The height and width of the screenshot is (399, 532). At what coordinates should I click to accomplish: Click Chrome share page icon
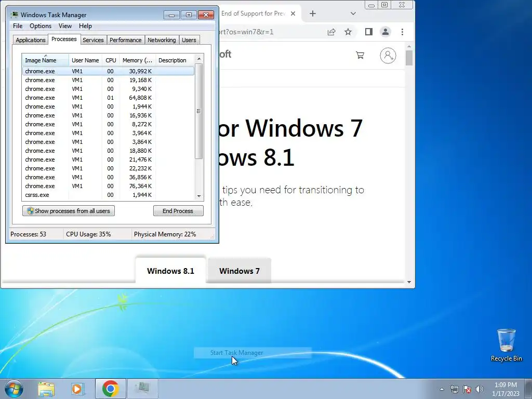pos(331,32)
